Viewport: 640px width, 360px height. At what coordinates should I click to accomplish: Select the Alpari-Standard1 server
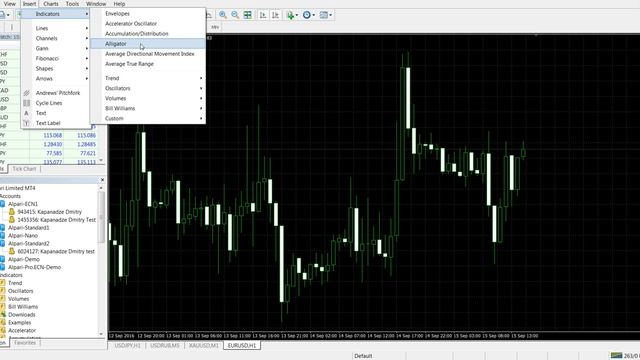click(x=29, y=227)
